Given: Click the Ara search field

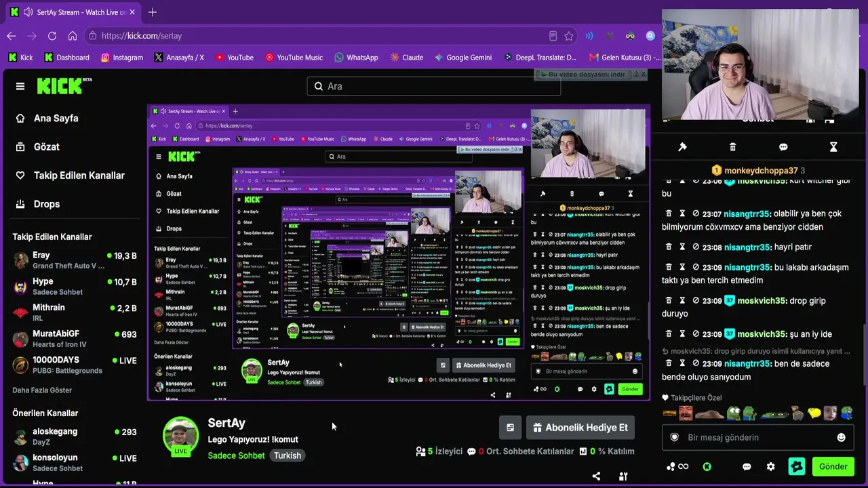Looking at the screenshot, I should [434, 86].
